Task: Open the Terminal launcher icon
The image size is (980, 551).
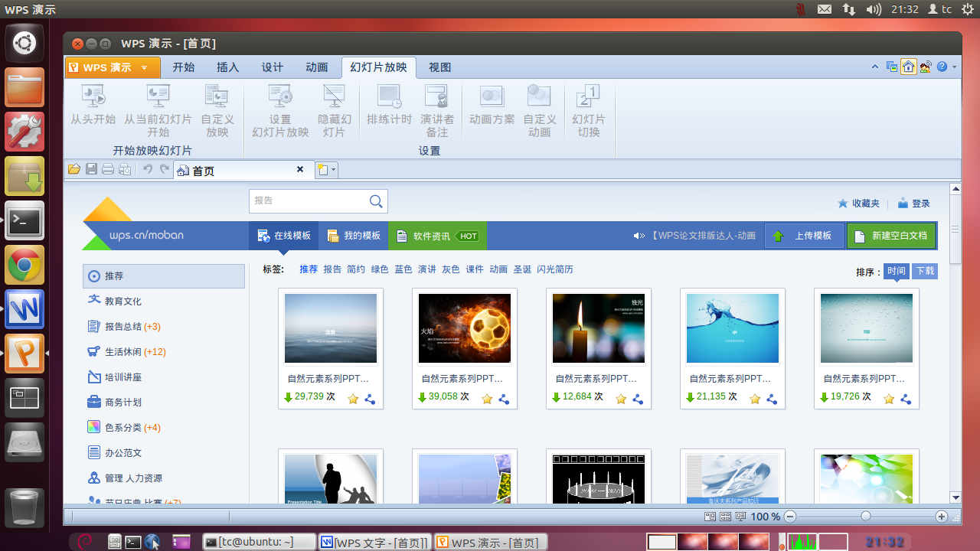Action: (x=24, y=221)
